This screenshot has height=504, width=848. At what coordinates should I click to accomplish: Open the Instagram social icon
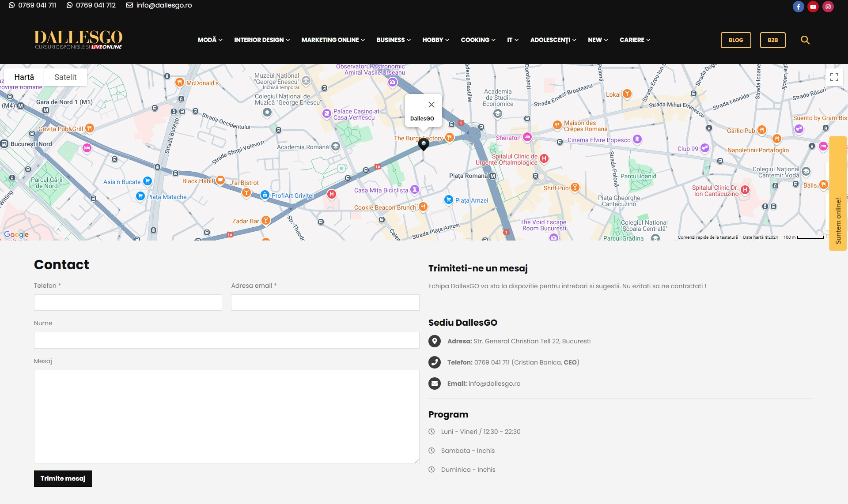click(x=828, y=7)
